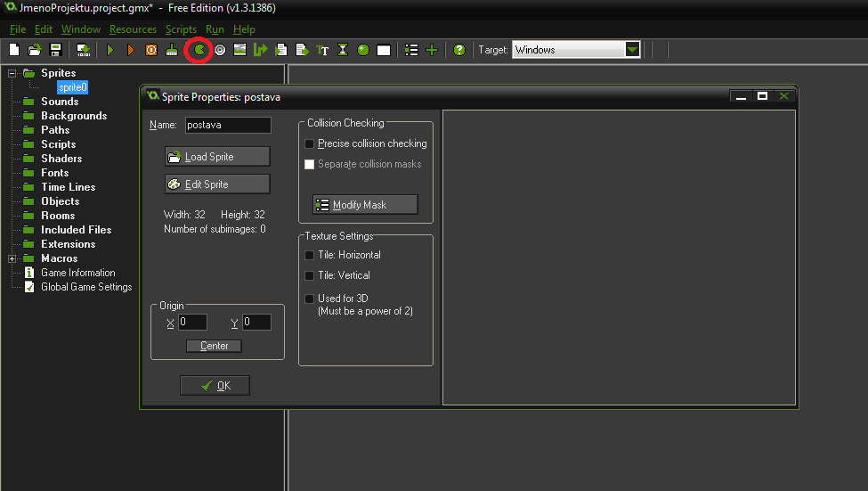This screenshot has width=868, height=491.
Task: Create a font using the TT icon
Action: (x=322, y=51)
